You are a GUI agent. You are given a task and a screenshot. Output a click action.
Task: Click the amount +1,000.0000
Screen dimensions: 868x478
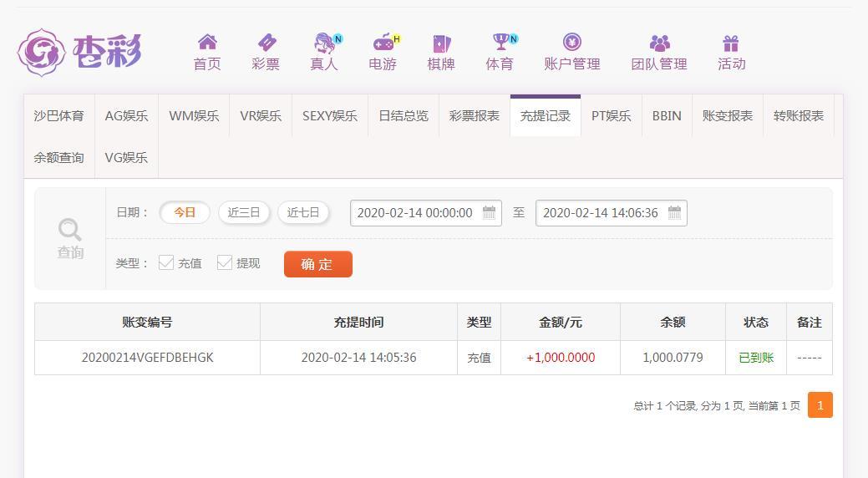click(561, 358)
